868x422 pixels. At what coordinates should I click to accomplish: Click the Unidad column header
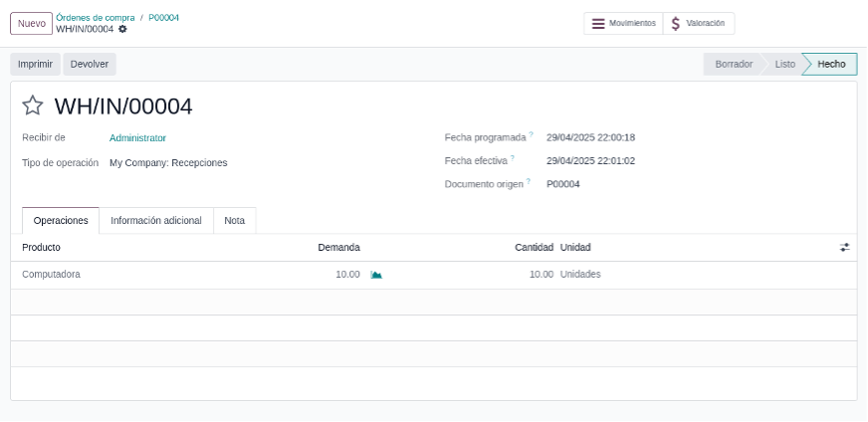coord(575,248)
